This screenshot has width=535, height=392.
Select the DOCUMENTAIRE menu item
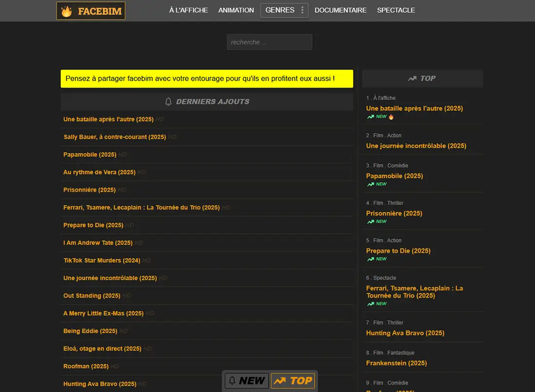(x=340, y=10)
